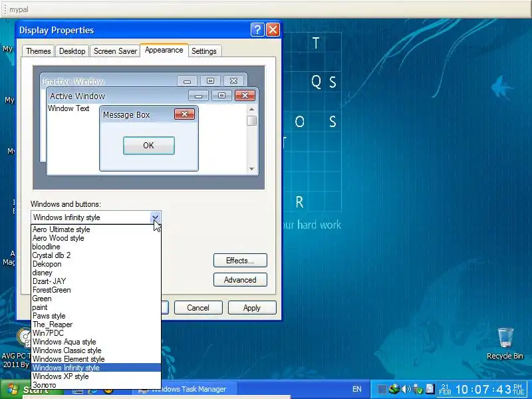
Task: Switch to the Themes tab
Action: tap(39, 51)
